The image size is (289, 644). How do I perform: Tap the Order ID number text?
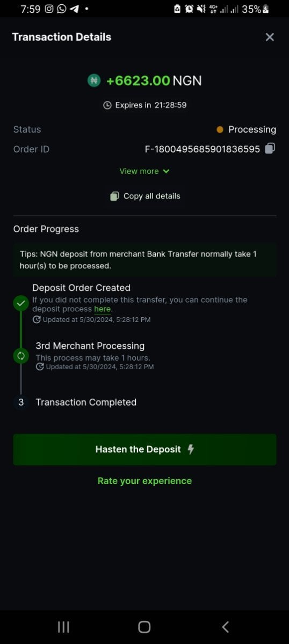tap(203, 149)
